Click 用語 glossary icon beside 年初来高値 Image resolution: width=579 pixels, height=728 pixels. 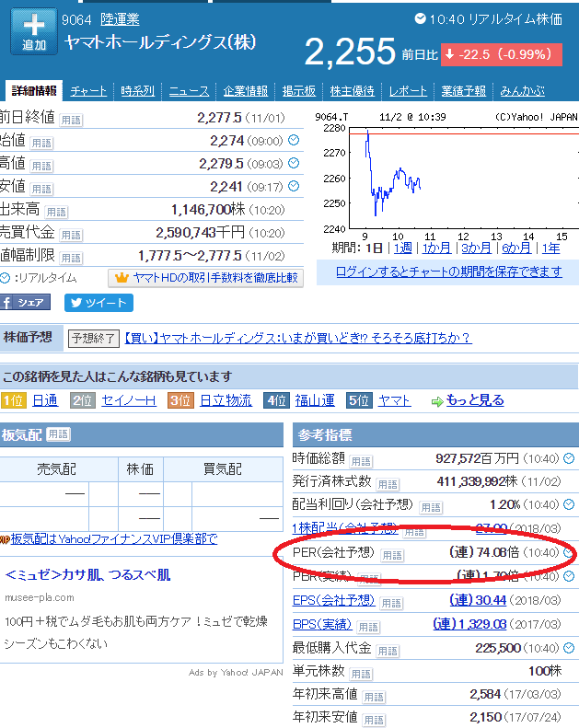374,697
